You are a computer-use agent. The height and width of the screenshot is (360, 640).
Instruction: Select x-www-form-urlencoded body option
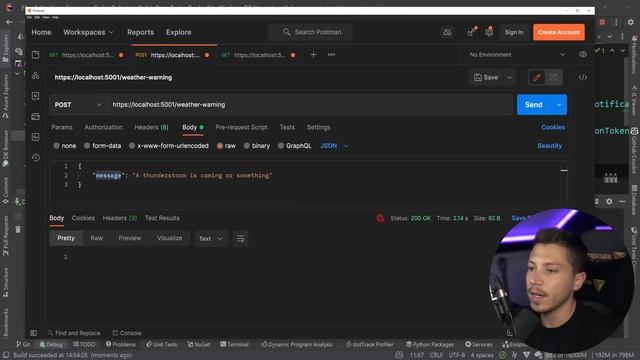(169, 146)
